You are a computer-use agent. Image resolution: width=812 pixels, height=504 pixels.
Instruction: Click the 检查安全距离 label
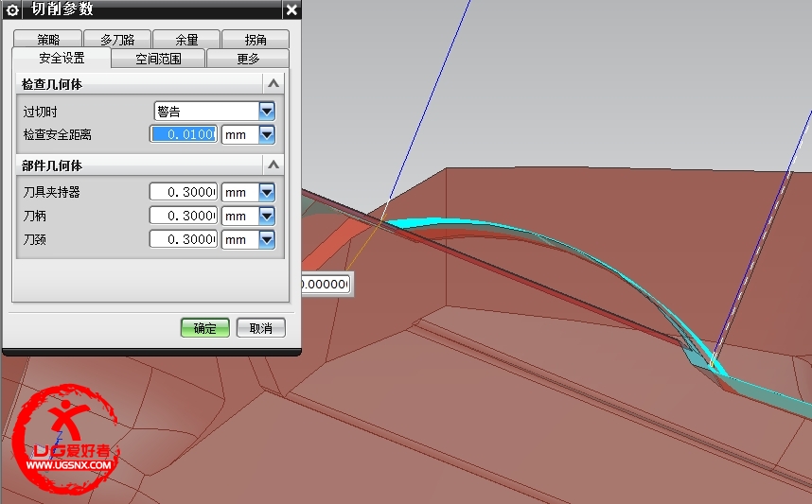57,135
